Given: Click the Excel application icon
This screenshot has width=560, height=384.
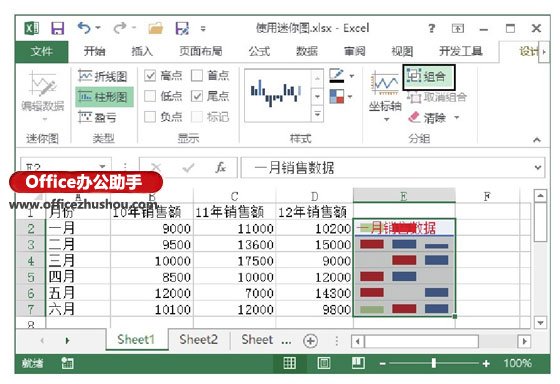Looking at the screenshot, I should pyautogui.click(x=31, y=28).
